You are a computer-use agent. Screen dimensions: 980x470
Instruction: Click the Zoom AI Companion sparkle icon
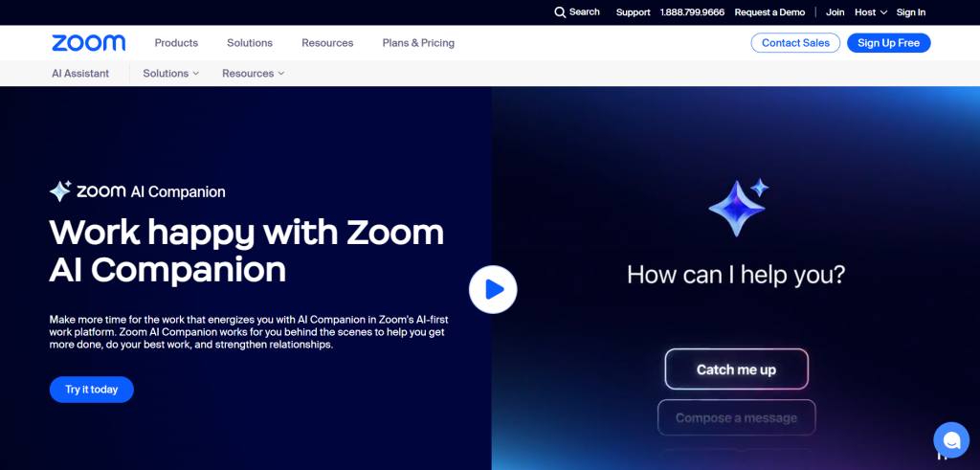[60, 191]
